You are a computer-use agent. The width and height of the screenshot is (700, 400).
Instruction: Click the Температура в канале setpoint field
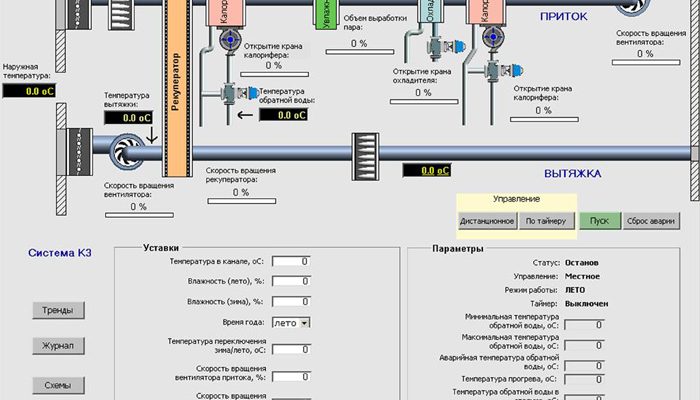click(291, 262)
